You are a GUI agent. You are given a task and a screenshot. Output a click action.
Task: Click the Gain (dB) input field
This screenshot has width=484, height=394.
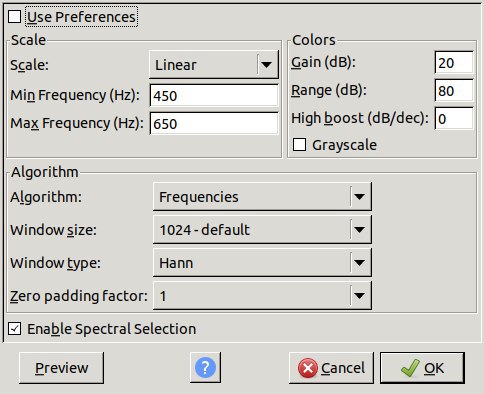pyautogui.click(x=454, y=62)
